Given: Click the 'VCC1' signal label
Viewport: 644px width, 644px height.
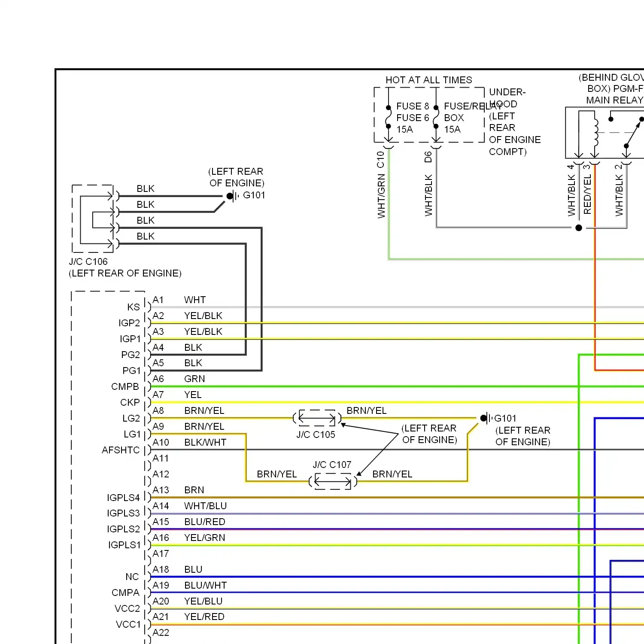Looking at the screenshot, I should (128, 625).
